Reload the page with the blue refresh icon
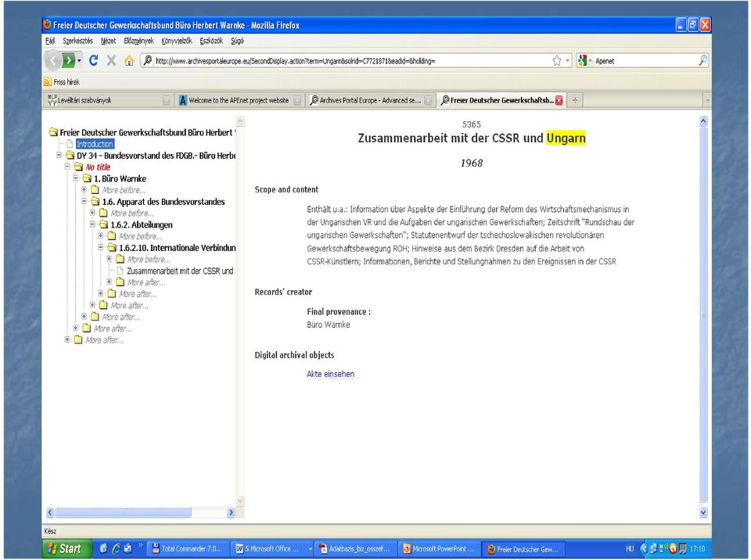Viewport: 751px width, 560px height. click(x=94, y=60)
